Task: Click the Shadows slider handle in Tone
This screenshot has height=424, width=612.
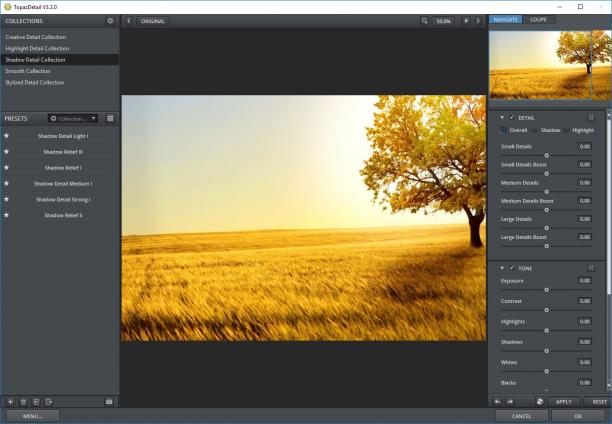Action: 546,351
